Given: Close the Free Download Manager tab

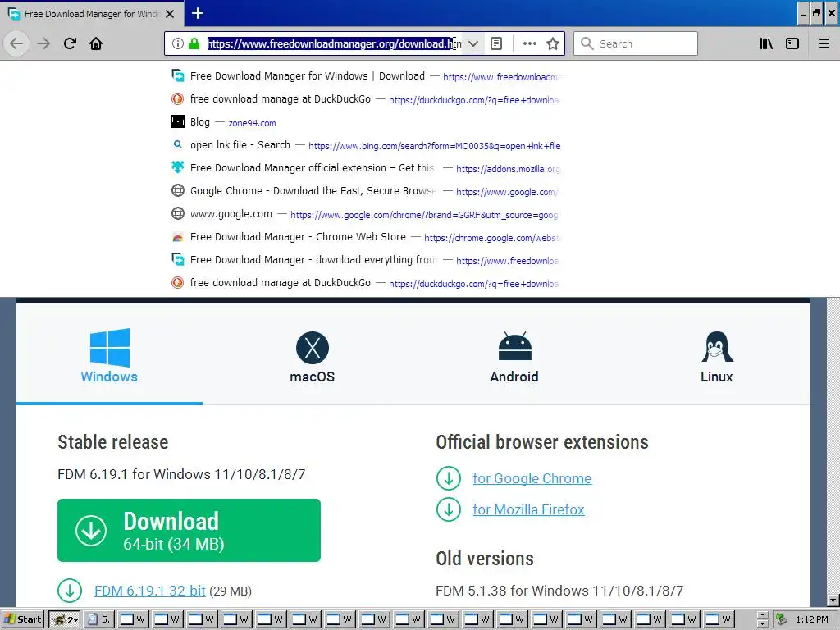Looking at the screenshot, I should [x=170, y=14].
